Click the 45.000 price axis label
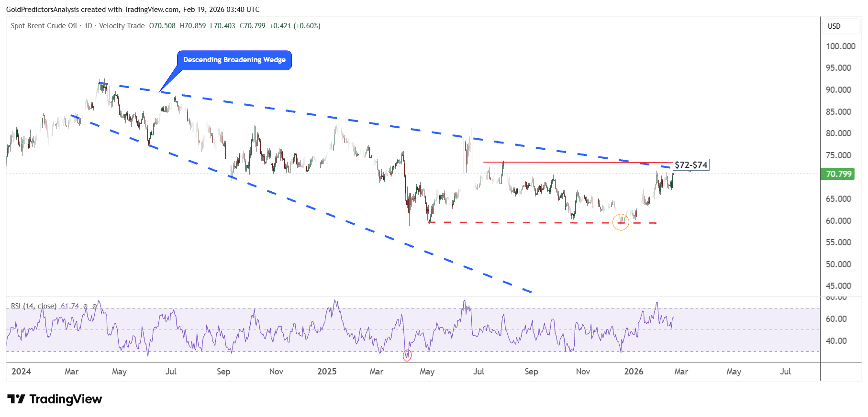Screen dimensions: 868x417 [838, 286]
